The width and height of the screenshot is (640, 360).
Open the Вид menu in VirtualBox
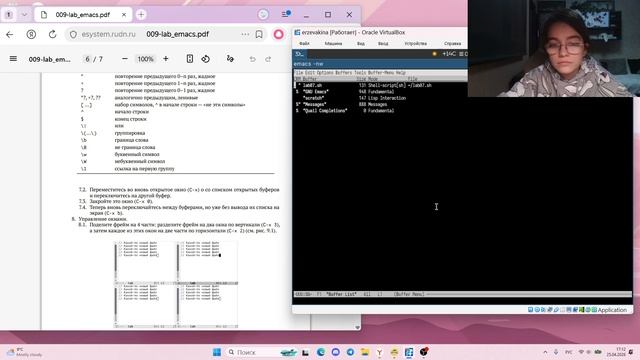pyautogui.click(x=361, y=43)
